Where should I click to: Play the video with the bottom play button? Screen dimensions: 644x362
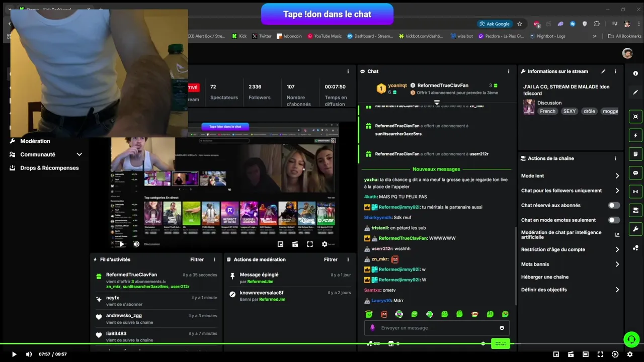tap(14, 354)
